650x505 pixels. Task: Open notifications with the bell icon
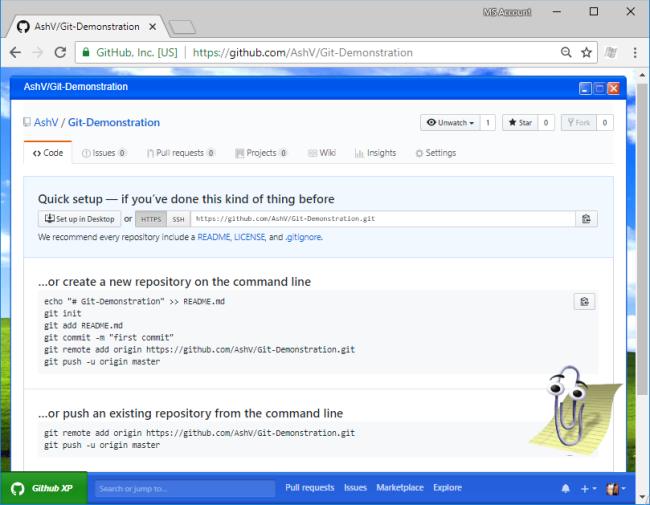point(565,488)
